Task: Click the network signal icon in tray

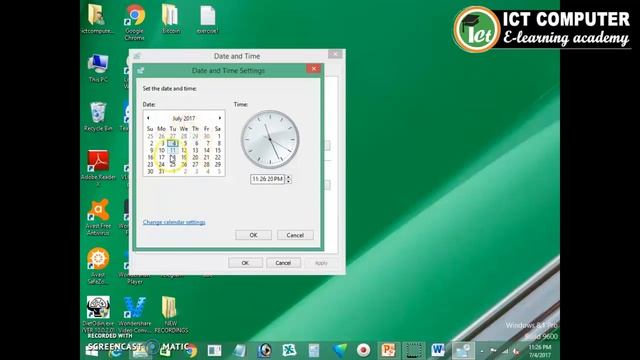Action: 505,351
